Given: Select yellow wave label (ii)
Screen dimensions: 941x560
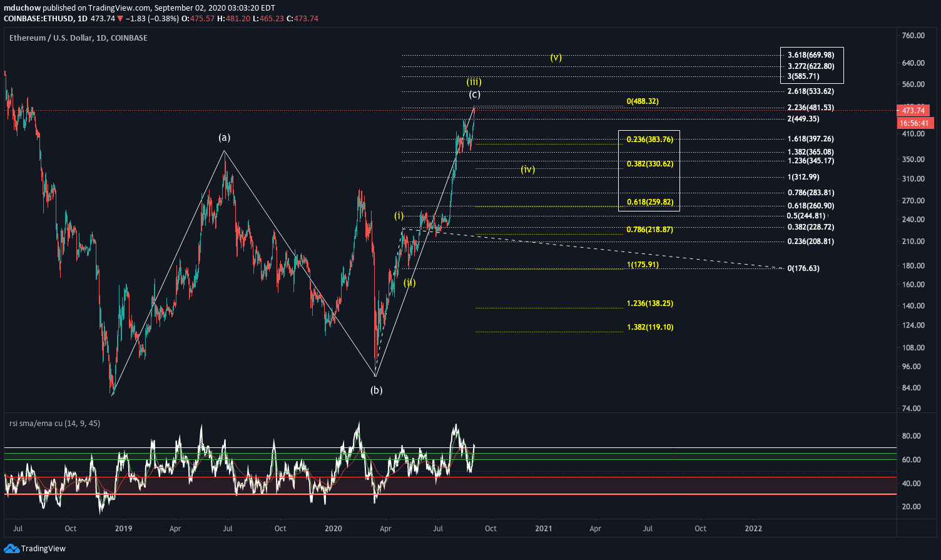Looking at the screenshot, I should pos(409,283).
